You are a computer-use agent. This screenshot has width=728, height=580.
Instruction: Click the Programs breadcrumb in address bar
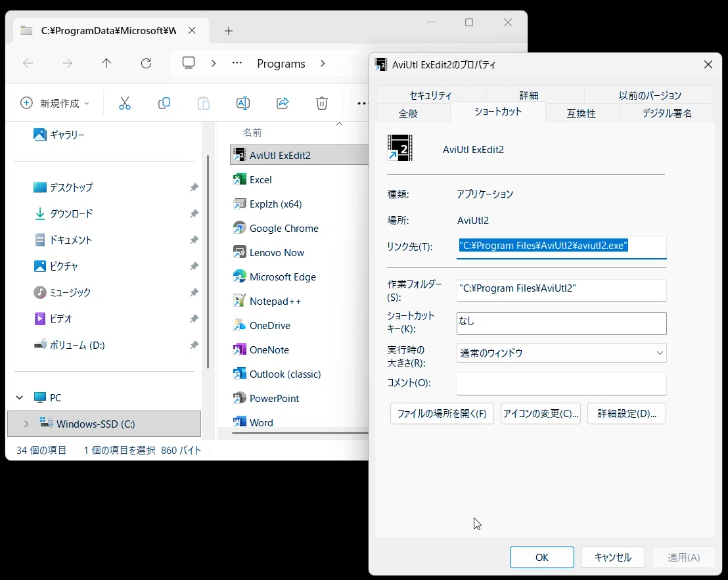point(281,64)
